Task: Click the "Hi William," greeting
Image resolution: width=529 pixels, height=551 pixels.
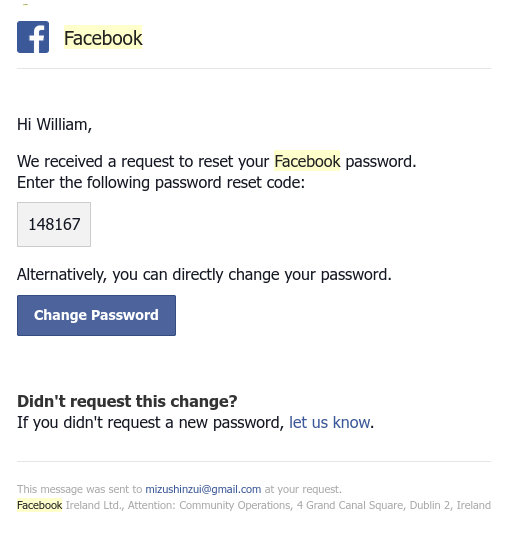Action: click(x=54, y=124)
